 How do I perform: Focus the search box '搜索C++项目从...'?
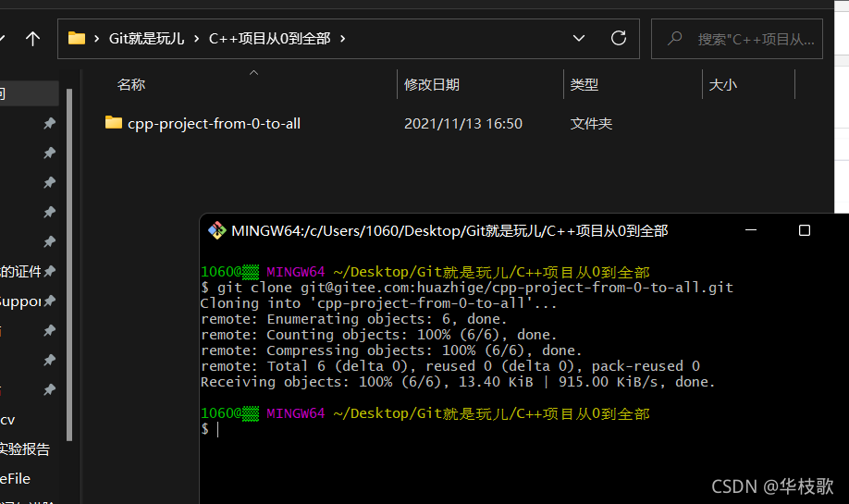tap(737, 39)
